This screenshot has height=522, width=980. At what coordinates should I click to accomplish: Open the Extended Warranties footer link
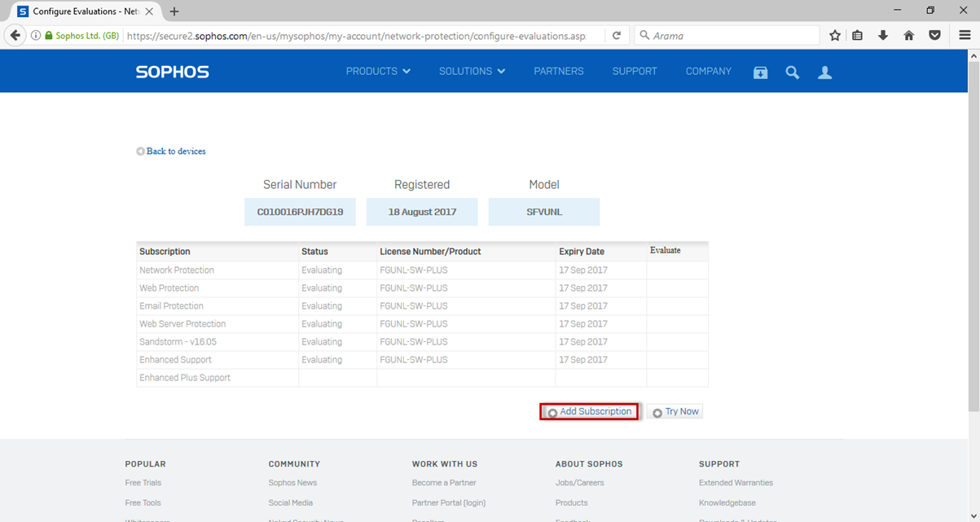[736, 483]
